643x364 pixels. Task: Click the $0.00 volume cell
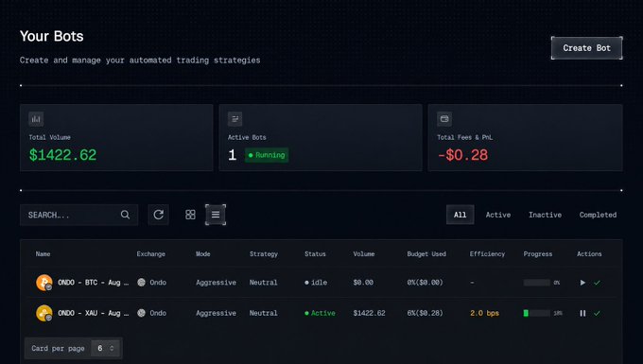tap(363, 283)
